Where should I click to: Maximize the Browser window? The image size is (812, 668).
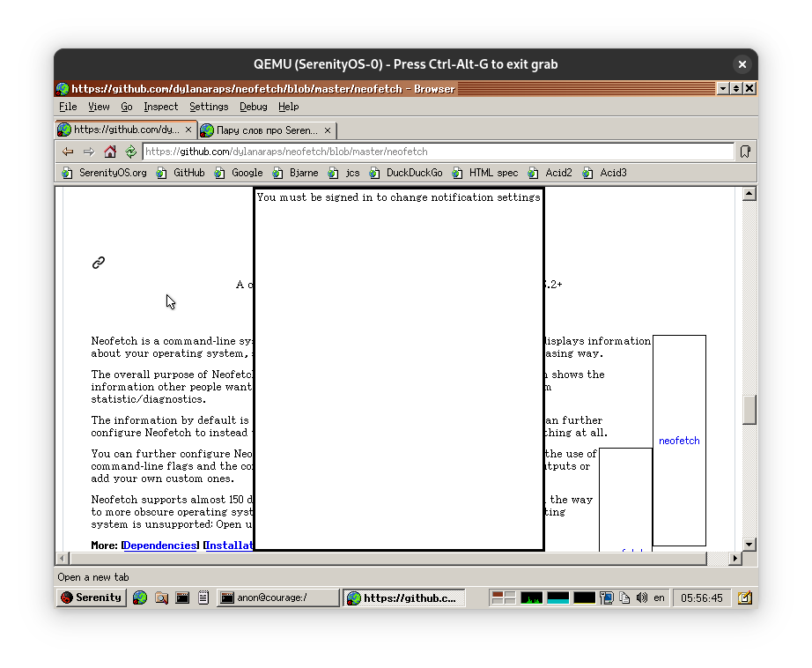[x=736, y=89]
